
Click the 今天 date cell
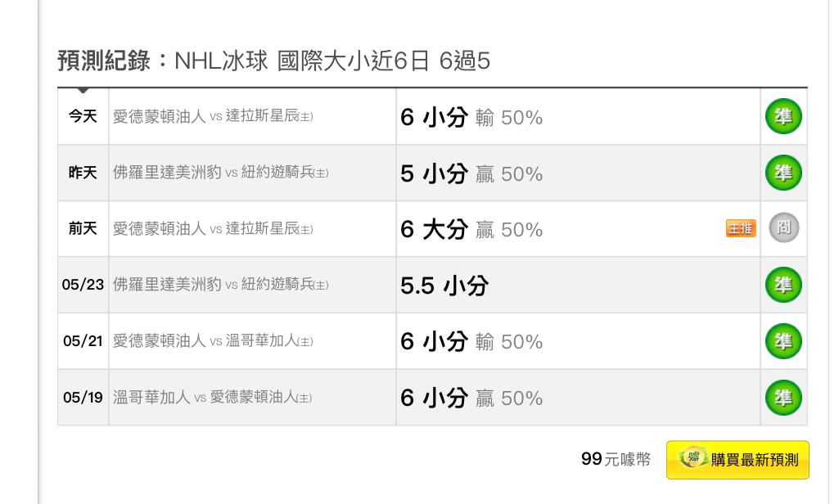coord(83,116)
